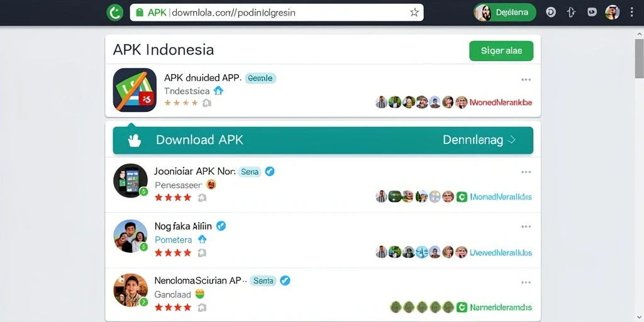Click the Narnerioleramdis link

(x=501, y=307)
